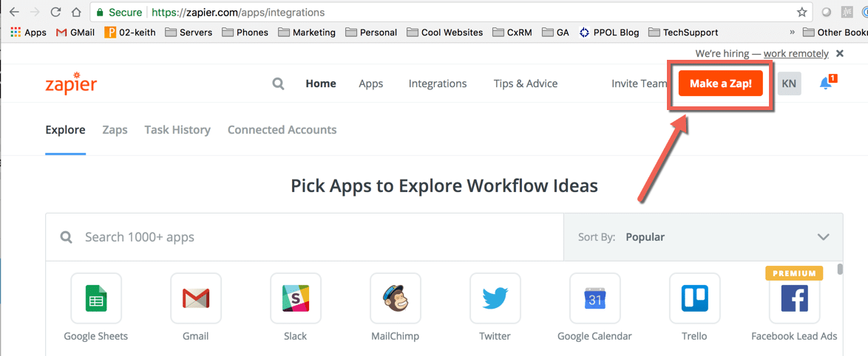Click the magnifier in the app search box
This screenshot has height=356, width=868.
(x=67, y=238)
